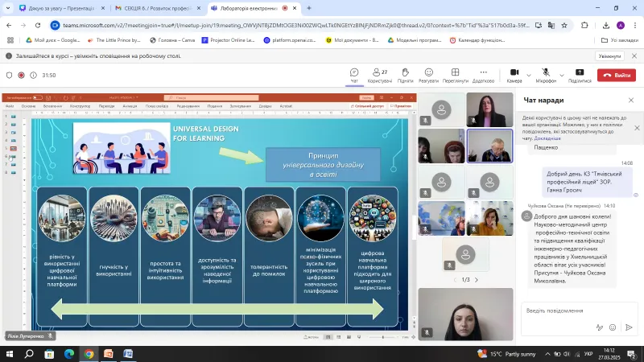
Task: Go back in browser history
Action: pos(9,26)
